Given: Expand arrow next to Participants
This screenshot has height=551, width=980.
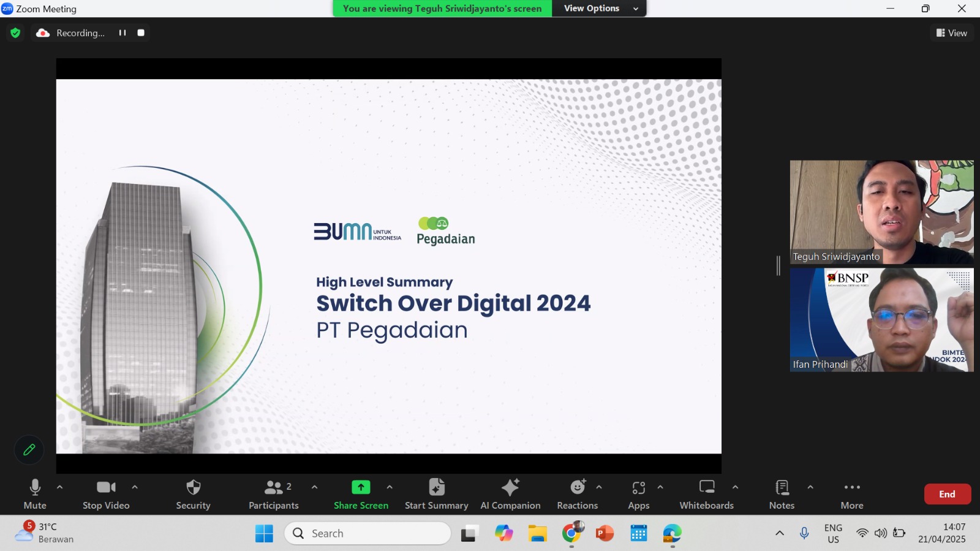Looking at the screenshot, I should click(314, 487).
